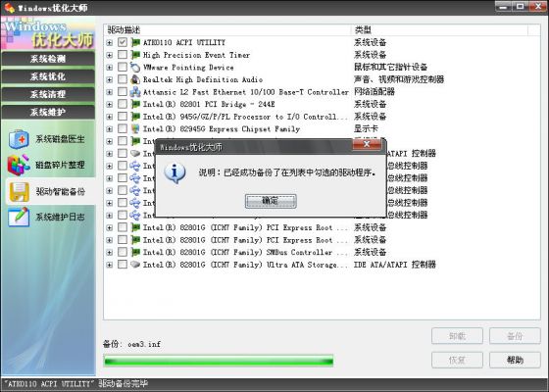The height and width of the screenshot is (392, 549).
Task: Select the 驱动智能备份 floppy disk icon
Action: pyautogui.click(x=19, y=191)
